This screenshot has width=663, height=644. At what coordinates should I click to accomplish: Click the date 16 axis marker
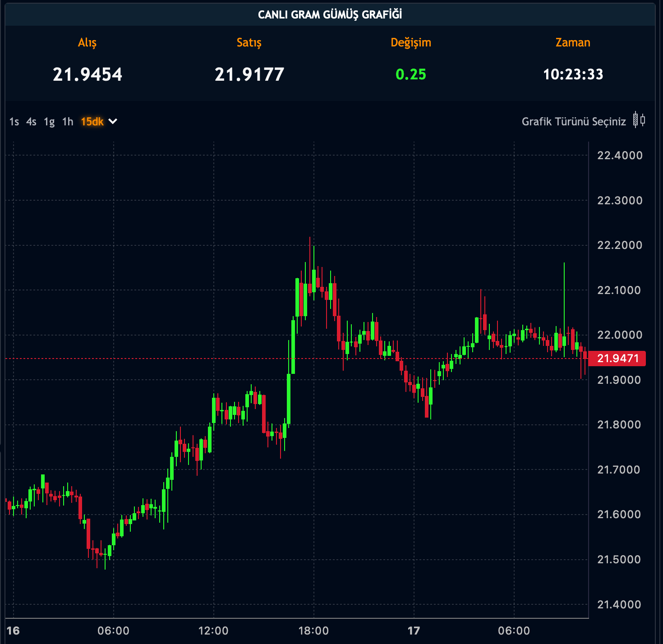pyautogui.click(x=13, y=631)
